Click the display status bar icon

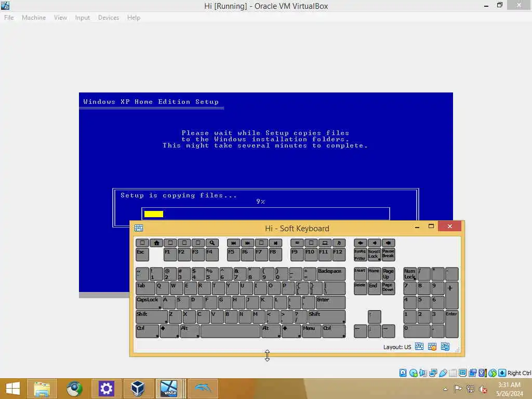(x=462, y=373)
